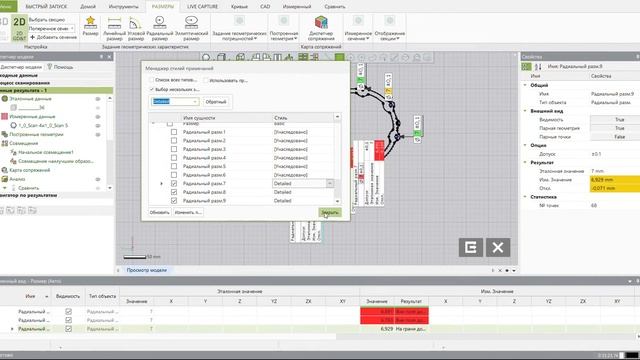
Task: Choose the Линейный размер tool
Action: pos(114,28)
